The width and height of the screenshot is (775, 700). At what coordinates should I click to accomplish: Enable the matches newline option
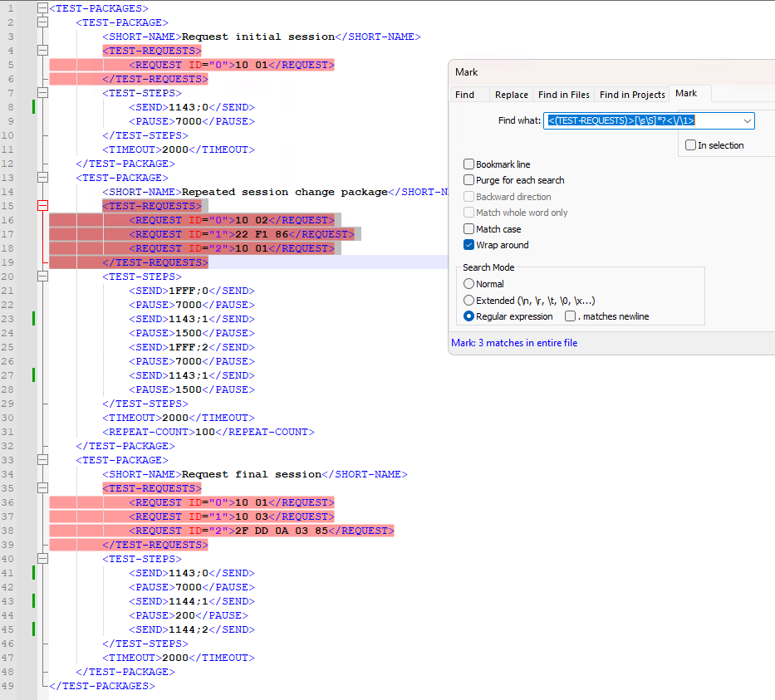[x=571, y=316]
